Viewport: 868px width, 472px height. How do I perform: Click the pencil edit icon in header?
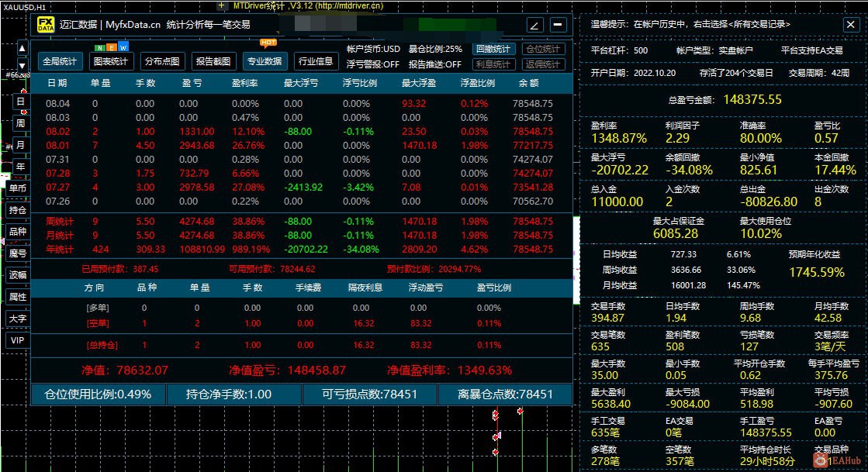tap(534, 25)
